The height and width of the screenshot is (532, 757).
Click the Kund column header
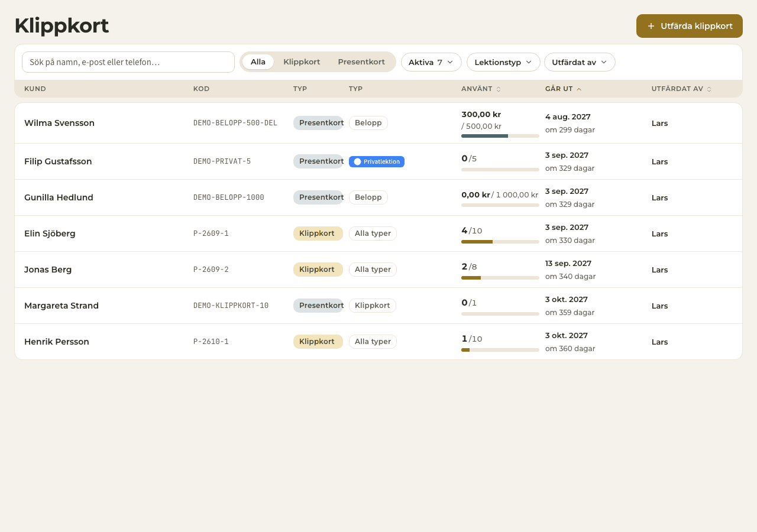pyautogui.click(x=35, y=89)
